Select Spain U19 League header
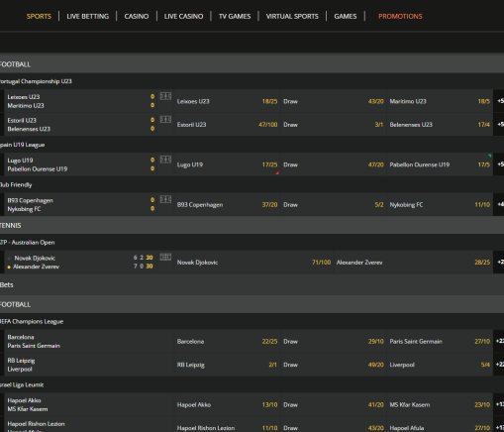The image size is (504, 432). click(252, 145)
